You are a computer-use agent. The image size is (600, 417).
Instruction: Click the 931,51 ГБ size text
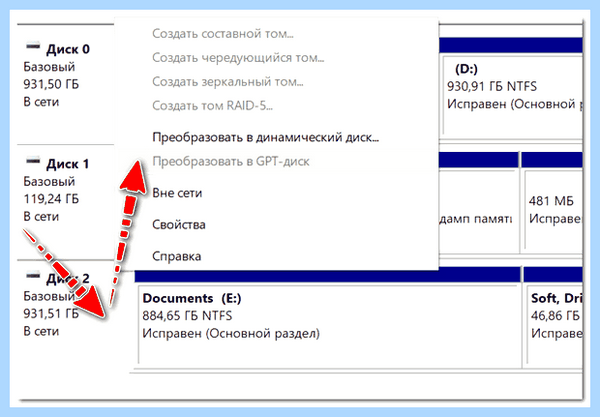[x=51, y=314]
